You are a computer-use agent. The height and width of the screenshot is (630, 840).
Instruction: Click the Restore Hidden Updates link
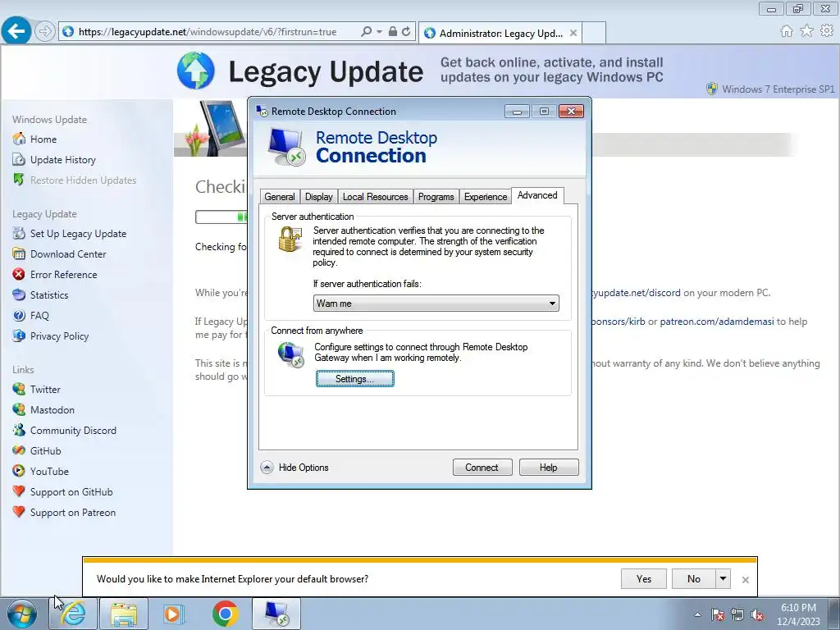coord(83,180)
